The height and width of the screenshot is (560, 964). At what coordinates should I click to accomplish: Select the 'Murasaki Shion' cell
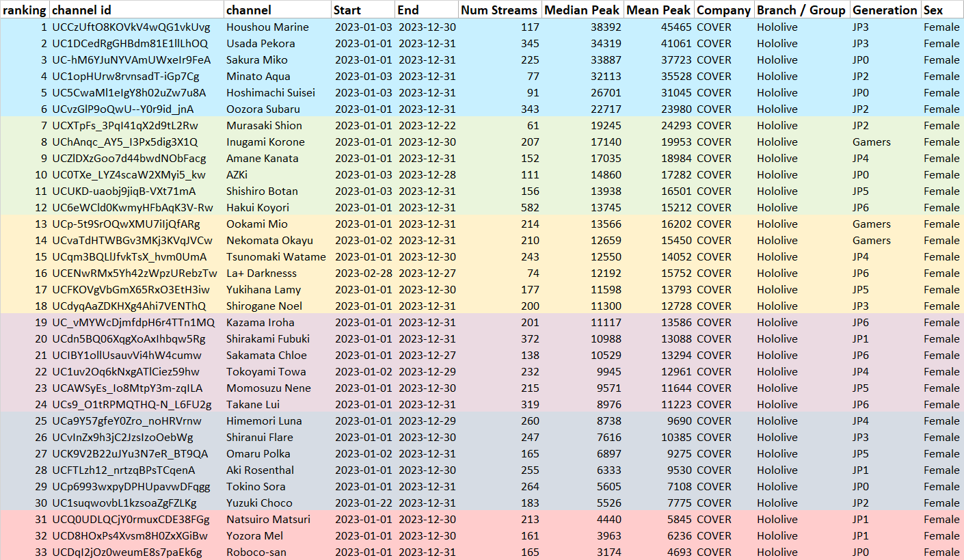[x=278, y=126]
